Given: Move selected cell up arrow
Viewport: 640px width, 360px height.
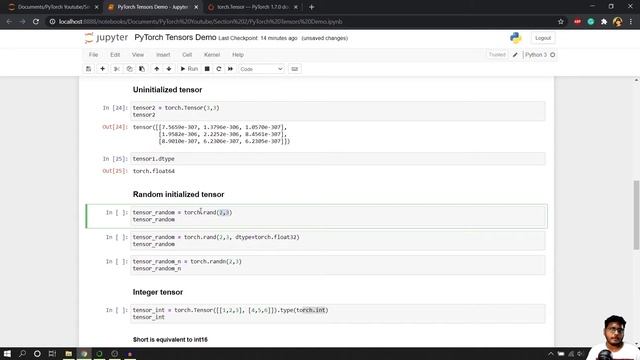Looking at the screenshot, I should coord(157,69).
